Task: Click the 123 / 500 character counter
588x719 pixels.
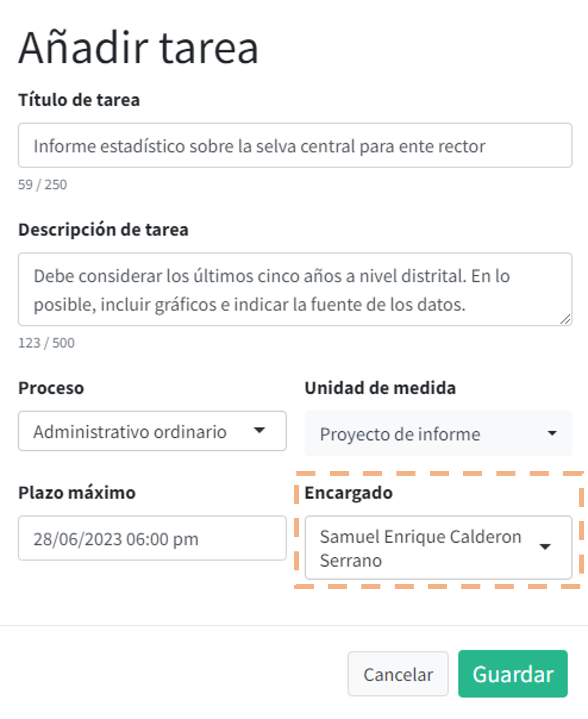Action: point(46,343)
